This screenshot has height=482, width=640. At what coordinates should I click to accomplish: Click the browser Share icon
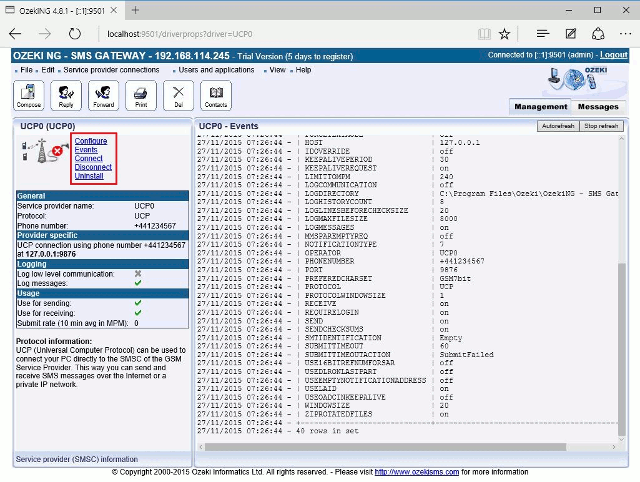pos(598,34)
